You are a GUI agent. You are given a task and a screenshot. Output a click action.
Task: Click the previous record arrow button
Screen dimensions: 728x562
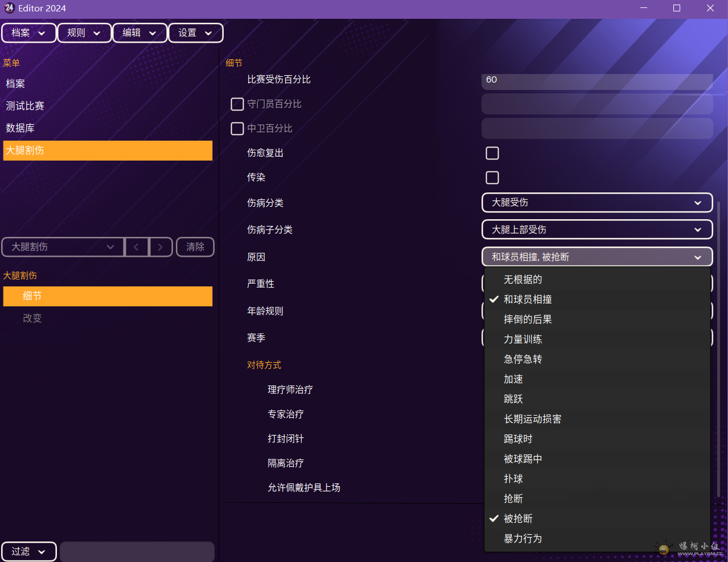tap(136, 247)
